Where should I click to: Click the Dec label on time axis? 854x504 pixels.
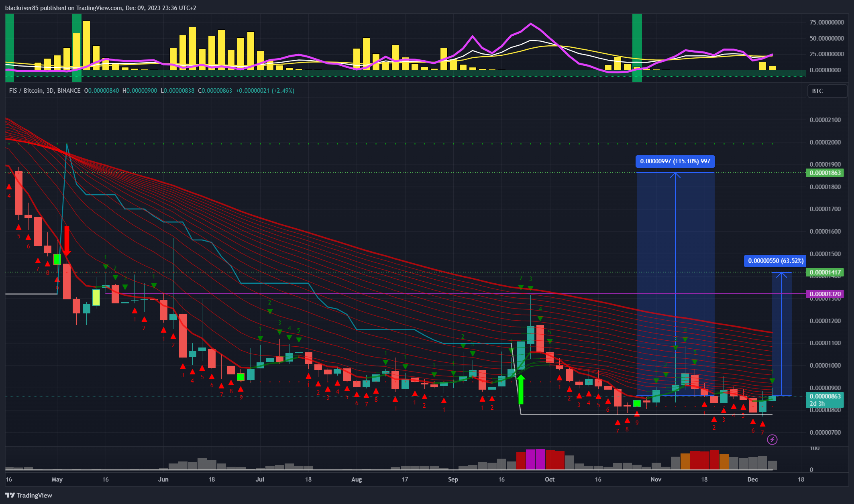pos(752,480)
